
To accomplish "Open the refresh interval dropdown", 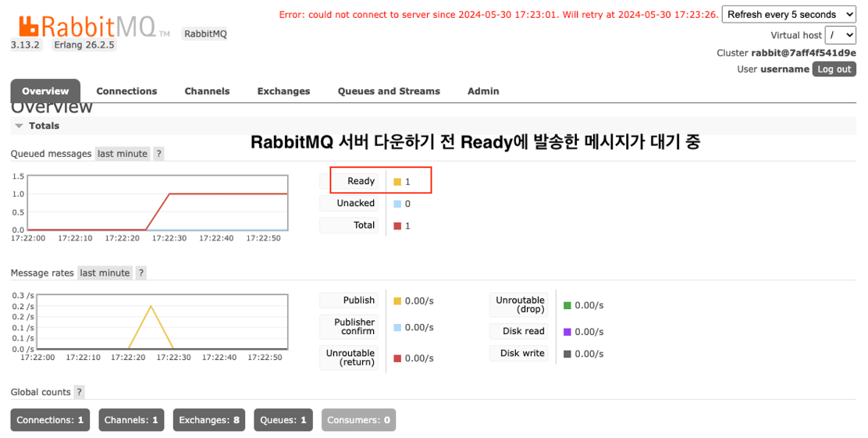I will click(789, 14).
